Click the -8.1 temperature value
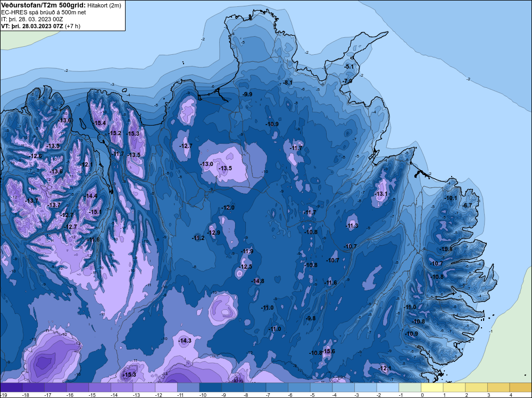 [288, 82]
